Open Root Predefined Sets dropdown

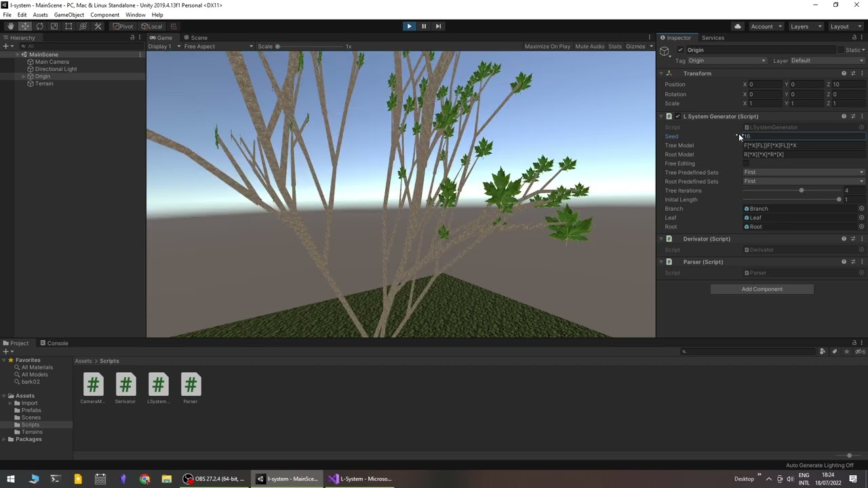click(x=804, y=182)
